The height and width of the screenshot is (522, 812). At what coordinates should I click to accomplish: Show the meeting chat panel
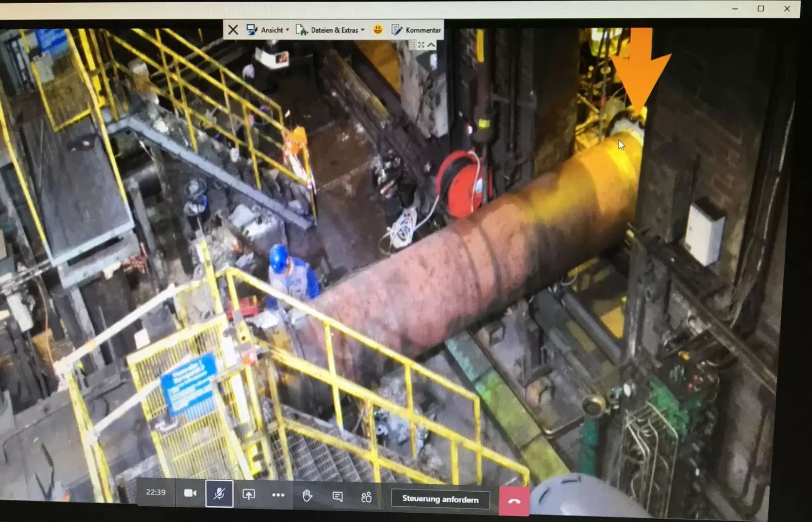[337, 497]
